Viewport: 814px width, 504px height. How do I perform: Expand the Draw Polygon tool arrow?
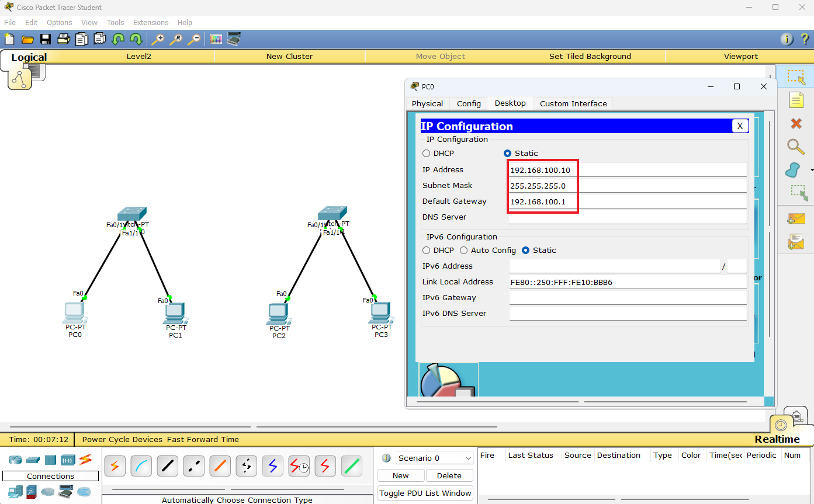click(811, 170)
